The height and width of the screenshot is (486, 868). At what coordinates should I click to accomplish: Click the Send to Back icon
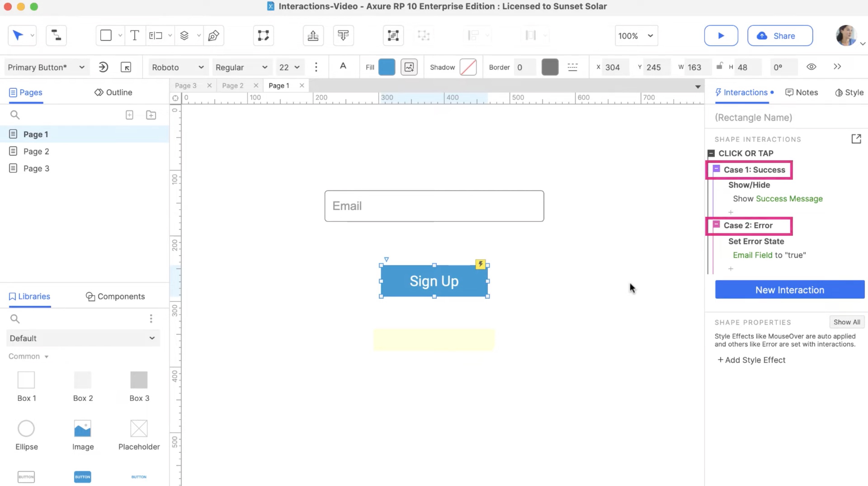[x=343, y=35]
